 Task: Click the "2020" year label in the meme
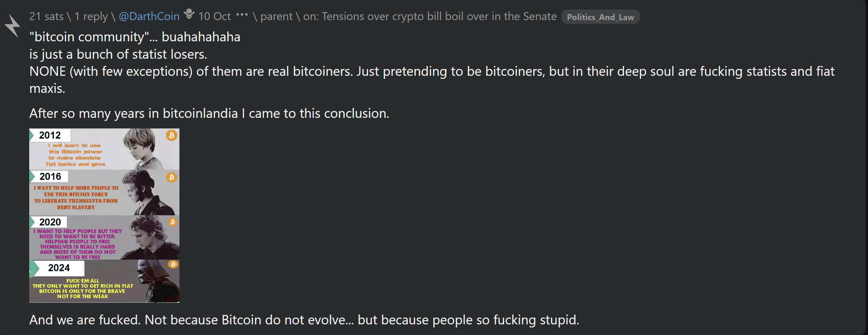50,222
